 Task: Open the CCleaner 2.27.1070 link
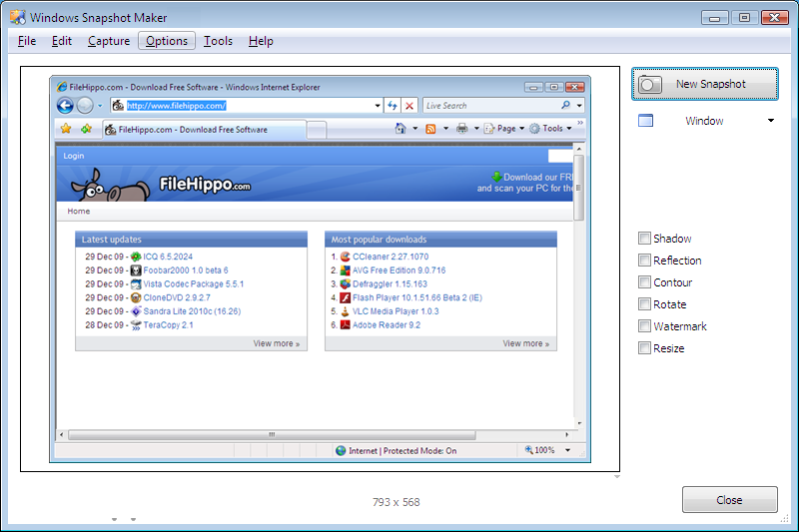coord(391,257)
